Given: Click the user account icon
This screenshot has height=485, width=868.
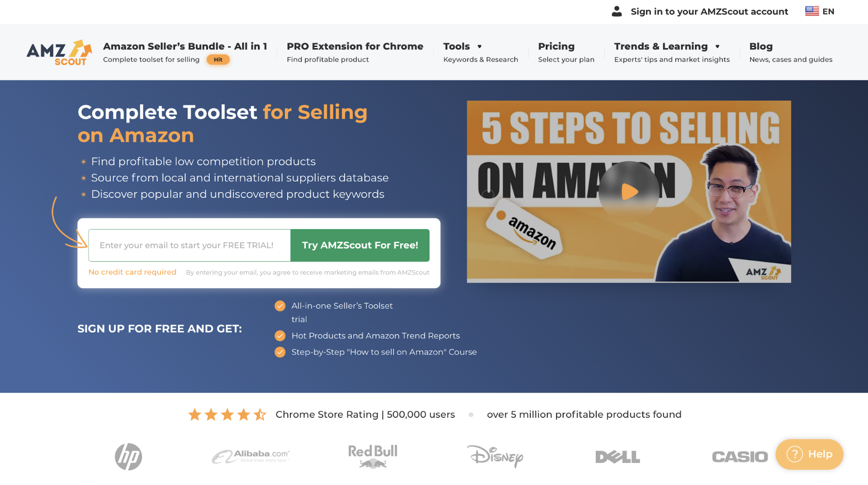Looking at the screenshot, I should (x=617, y=11).
